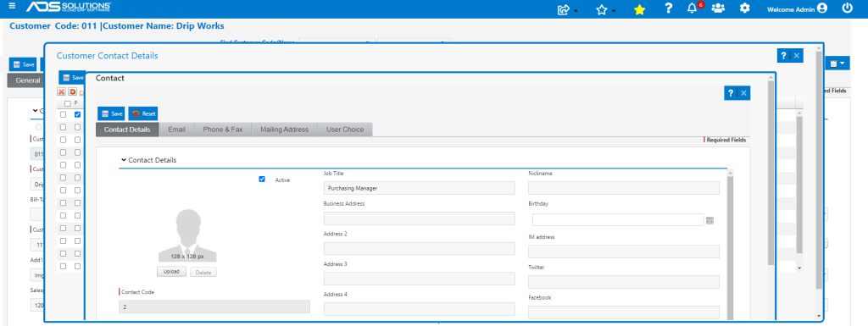Viewport: 868px width, 326px height.
Task: Open help in the Contact dialog
Action: [x=731, y=93]
